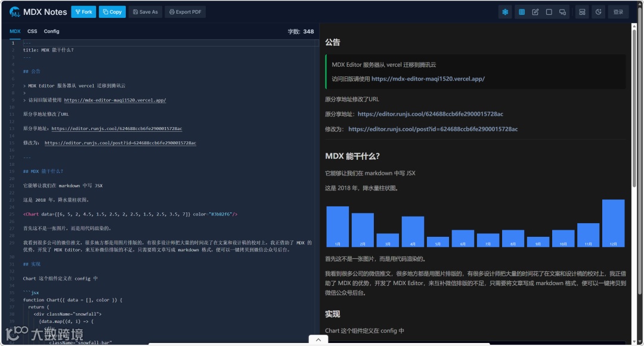The image size is (644, 346).
Task: Click the vercel.app URL in the editor
Action: (115, 100)
